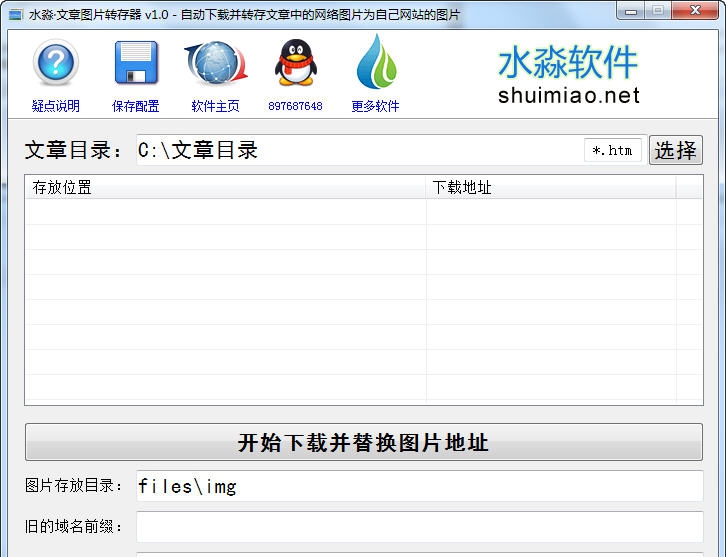
Task: Close the 水淼 window
Action: click(x=695, y=11)
